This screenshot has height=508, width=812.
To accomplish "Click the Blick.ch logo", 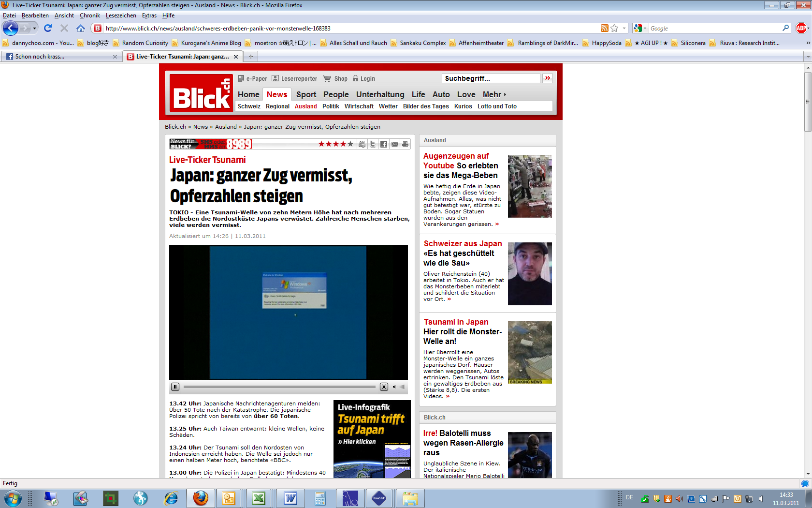I will click(x=201, y=93).
